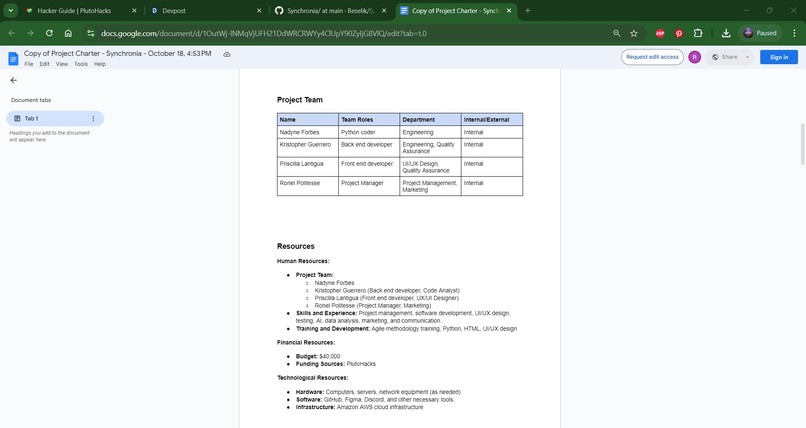Expand the Share dropdown arrow
The image size is (806, 428).
click(748, 57)
